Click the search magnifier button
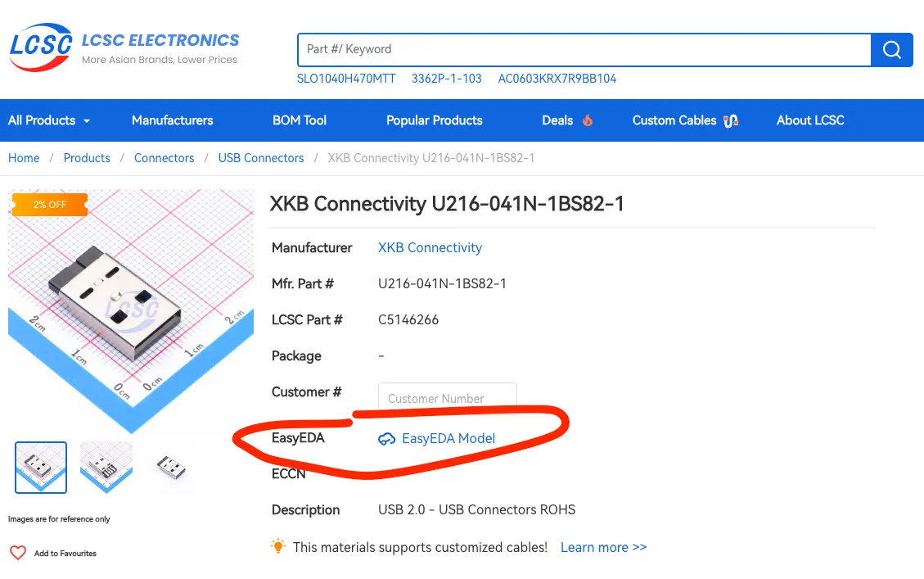The image size is (924, 579). point(892,50)
